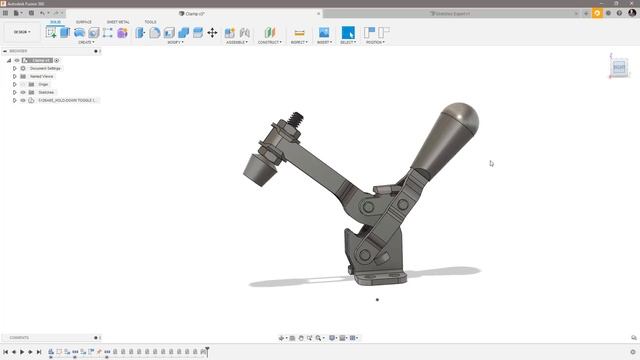640x360 pixels.
Task: Open the Construct dropdown menu
Action: pos(270,42)
